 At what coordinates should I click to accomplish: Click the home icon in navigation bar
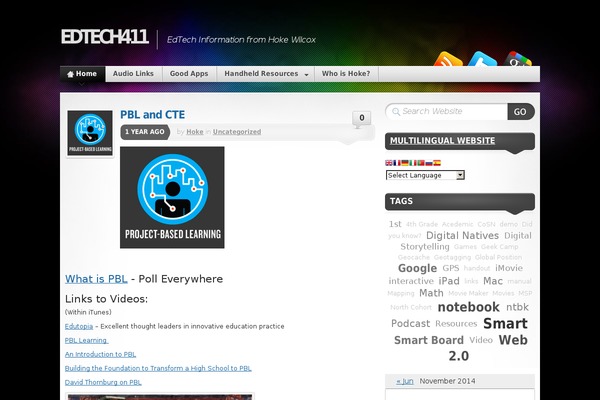[x=70, y=74]
